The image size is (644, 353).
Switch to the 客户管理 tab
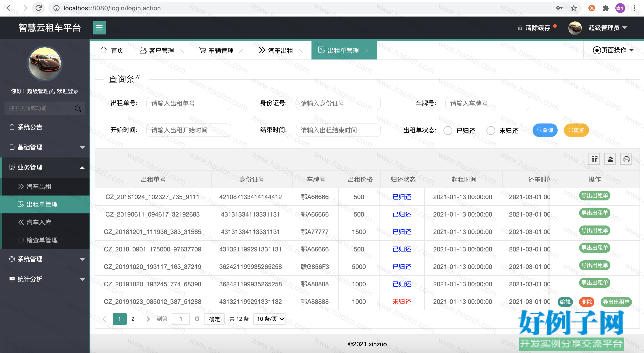pyautogui.click(x=157, y=51)
